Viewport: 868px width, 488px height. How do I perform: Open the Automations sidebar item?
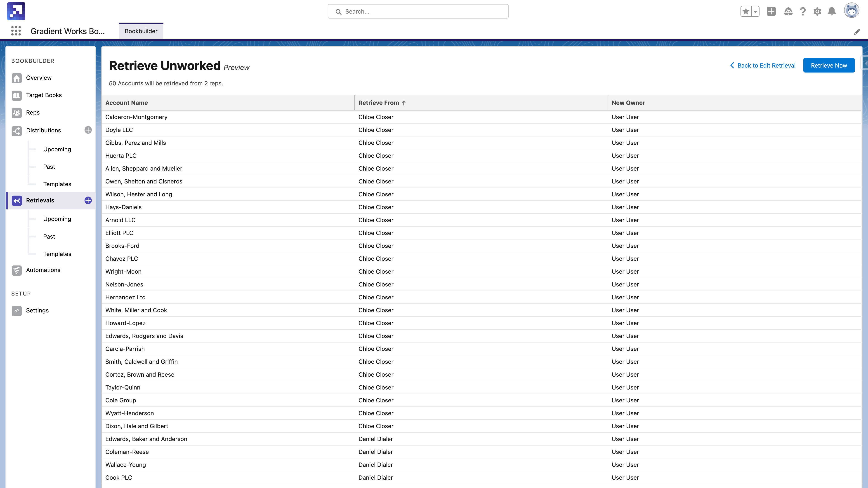tap(43, 270)
